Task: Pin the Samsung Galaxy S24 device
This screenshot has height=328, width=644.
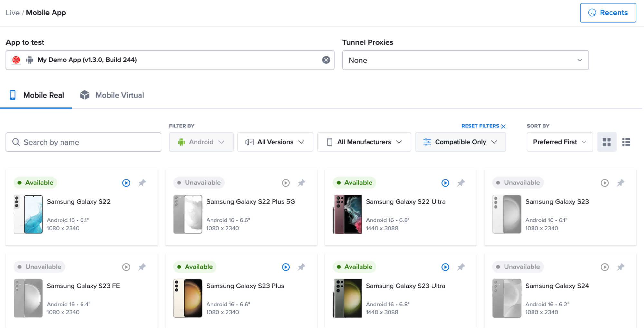Action: (620, 267)
